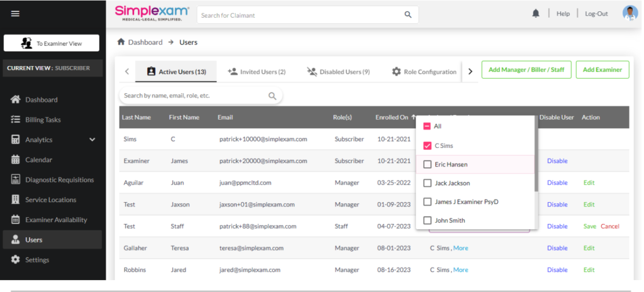This screenshot has width=644, height=292.
Task: Open the user profile avatar
Action: tap(630, 13)
